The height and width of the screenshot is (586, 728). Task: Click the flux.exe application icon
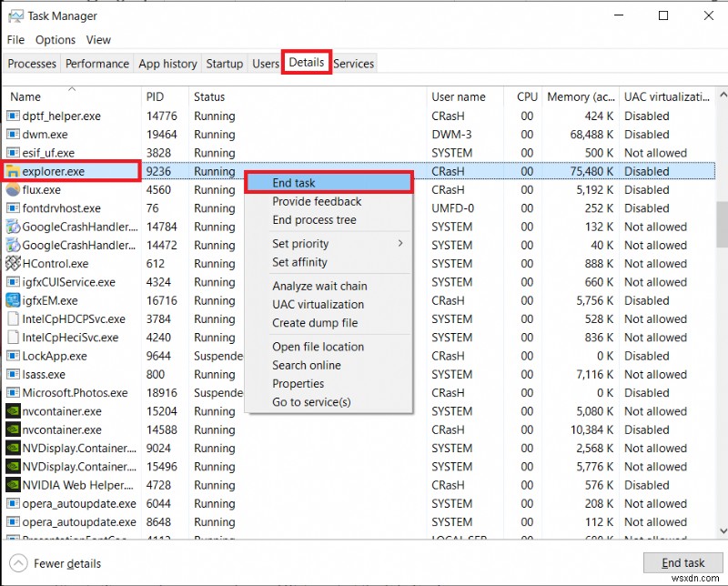coord(12,189)
